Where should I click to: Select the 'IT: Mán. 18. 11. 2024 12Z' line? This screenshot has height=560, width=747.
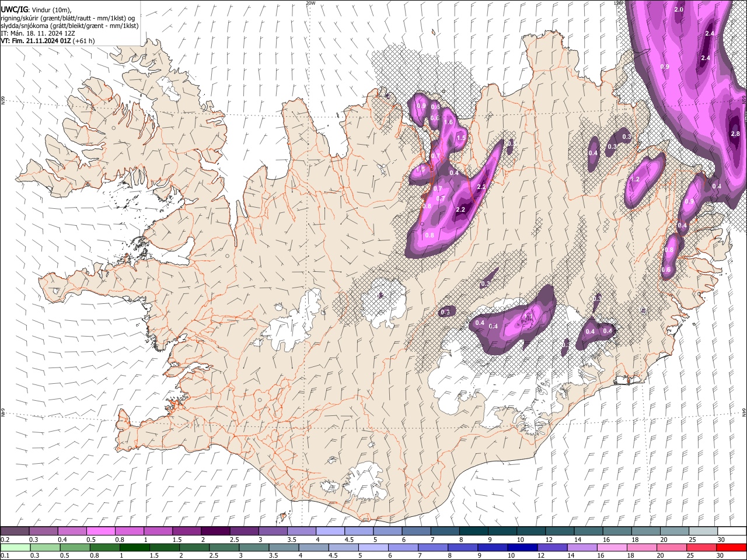pos(38,33)
